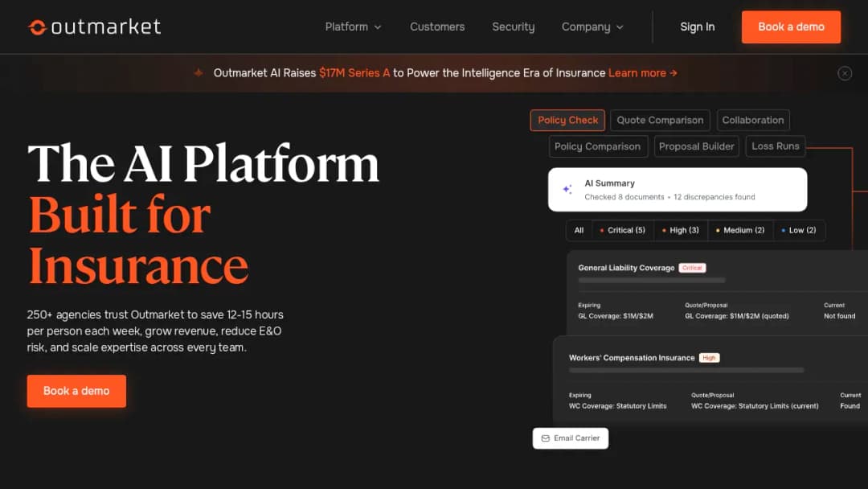Click the Sign In link
Screen dimensions: 868x489
click(697, 27)
